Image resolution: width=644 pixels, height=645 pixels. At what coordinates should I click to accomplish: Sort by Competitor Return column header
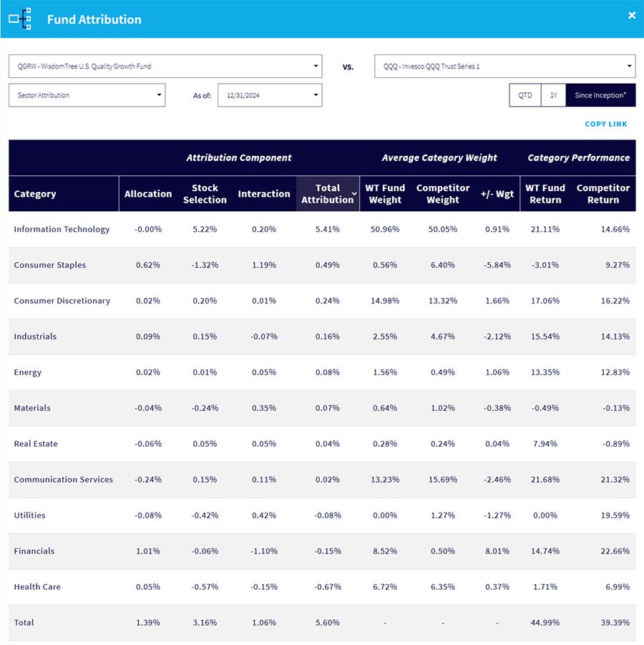point(603,194)
